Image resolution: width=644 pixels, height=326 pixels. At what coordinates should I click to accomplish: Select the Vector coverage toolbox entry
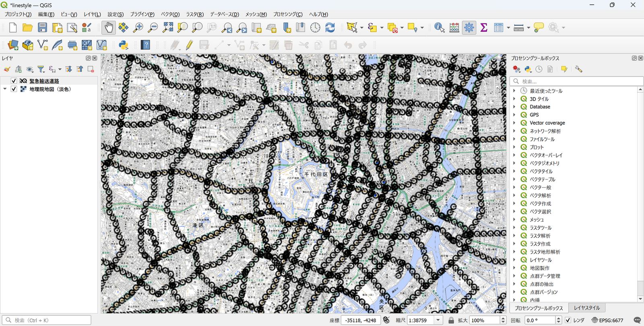coord(547,123)
